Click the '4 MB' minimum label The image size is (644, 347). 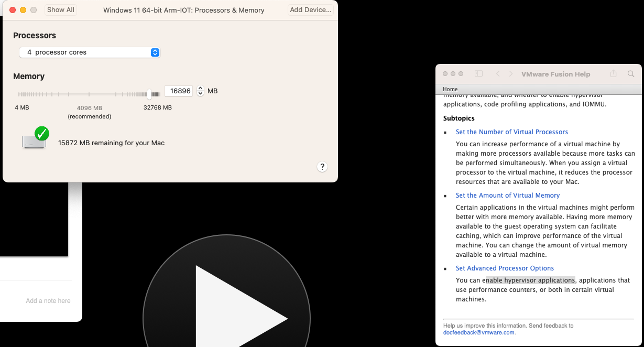pos(22,108)
